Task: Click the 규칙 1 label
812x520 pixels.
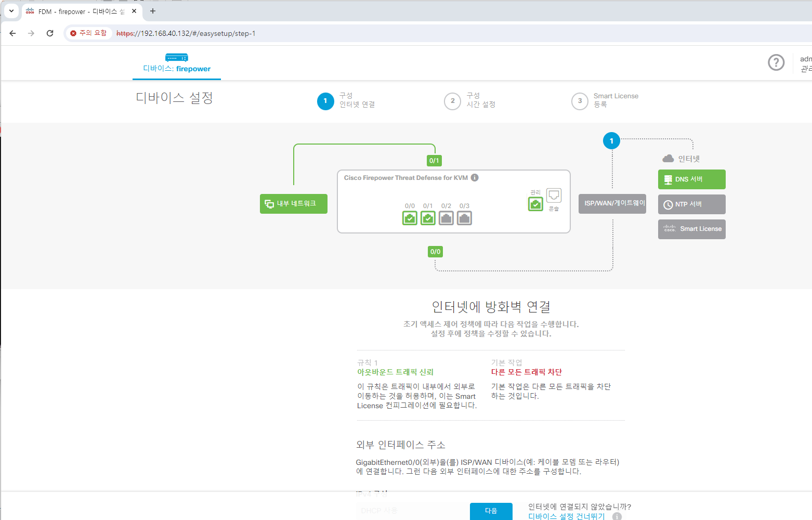Action: pos(368,362)
